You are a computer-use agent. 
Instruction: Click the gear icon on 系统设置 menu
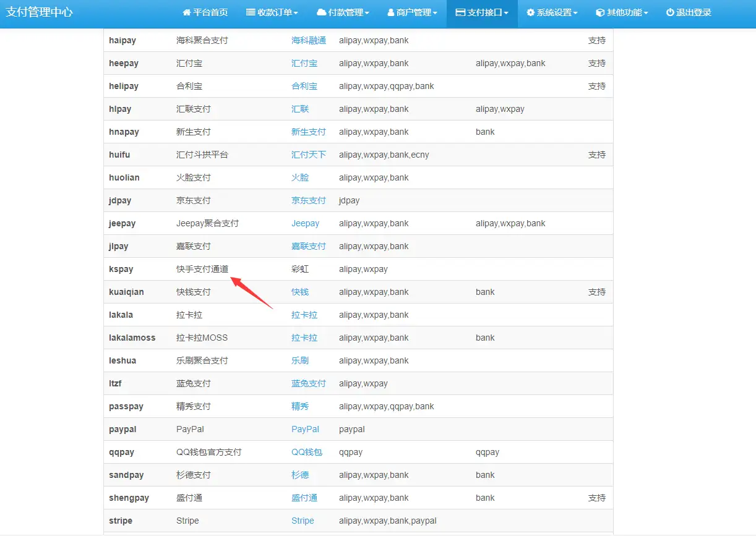[530, 12]
